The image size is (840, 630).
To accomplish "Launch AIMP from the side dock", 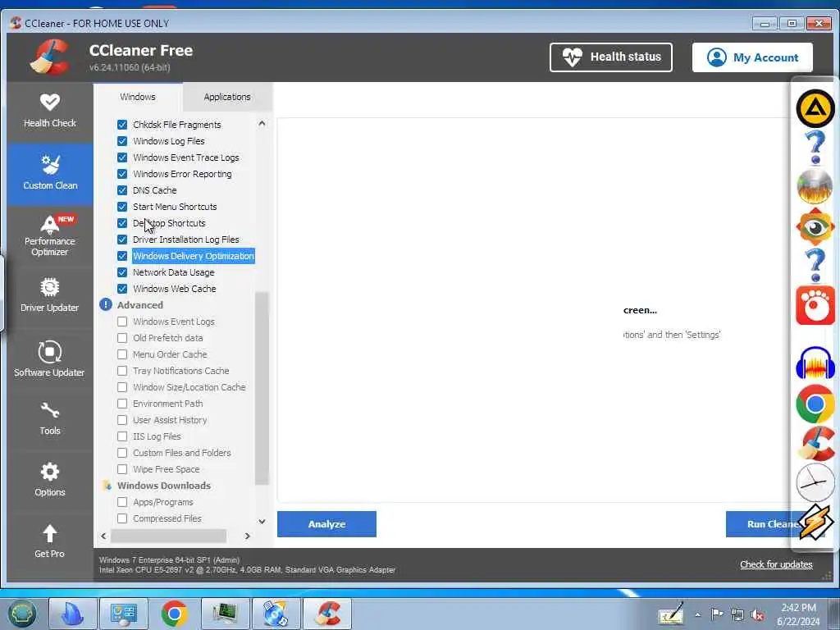I will coord(815,108).
